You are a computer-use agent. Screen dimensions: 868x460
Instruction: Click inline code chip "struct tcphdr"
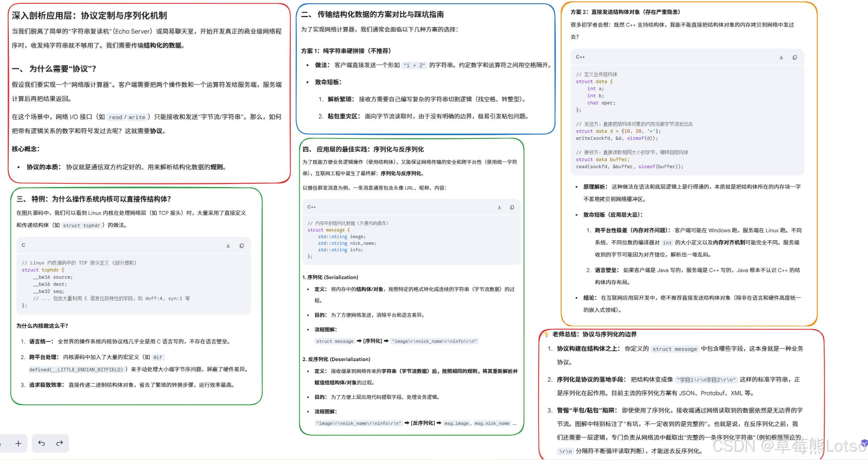pos(82,225)
